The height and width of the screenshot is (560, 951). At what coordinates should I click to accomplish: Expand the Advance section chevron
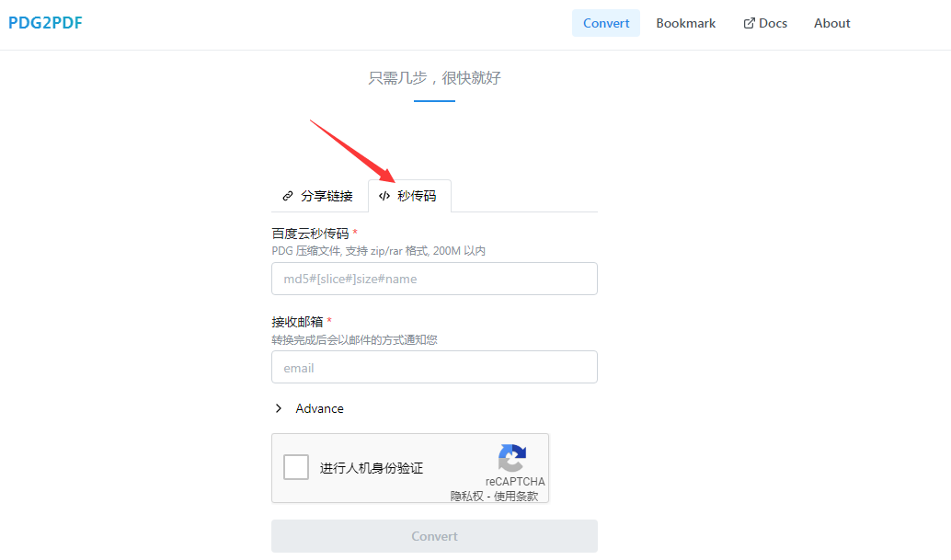point(279,408)
